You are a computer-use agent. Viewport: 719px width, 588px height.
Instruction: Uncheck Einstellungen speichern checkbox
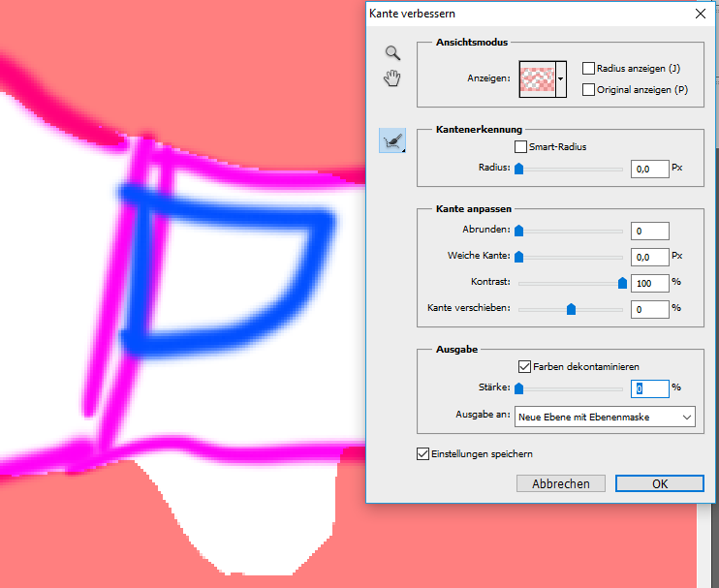[422, 453]
